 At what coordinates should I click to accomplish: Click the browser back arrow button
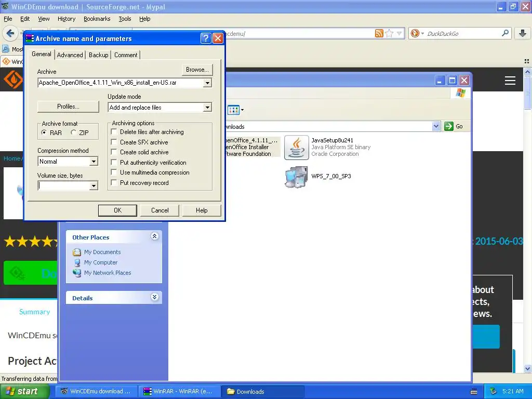pyautogui.click(x=10, y=33)
